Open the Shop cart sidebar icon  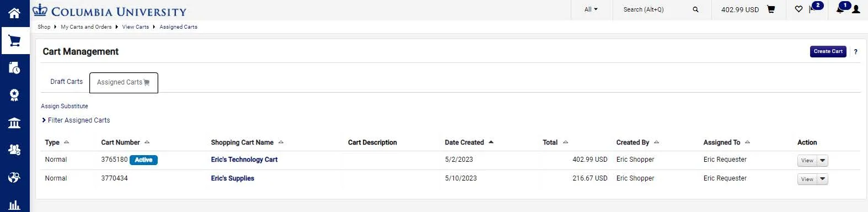pos(14,40)
